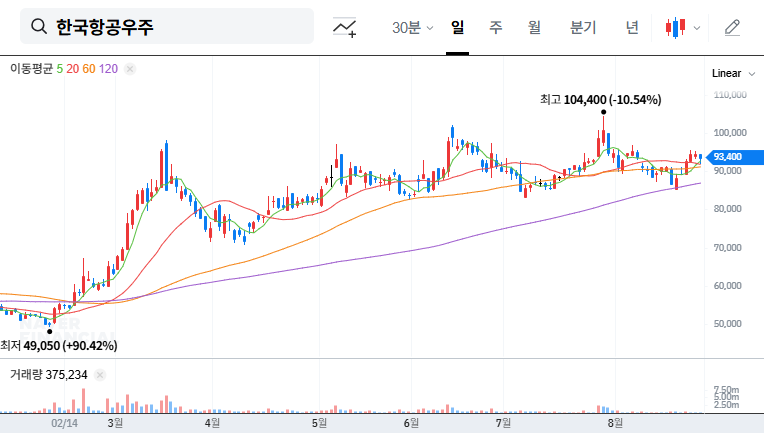Remove the 이동평균 moving average indicator
764x433 pixels.
pos(130,69)
